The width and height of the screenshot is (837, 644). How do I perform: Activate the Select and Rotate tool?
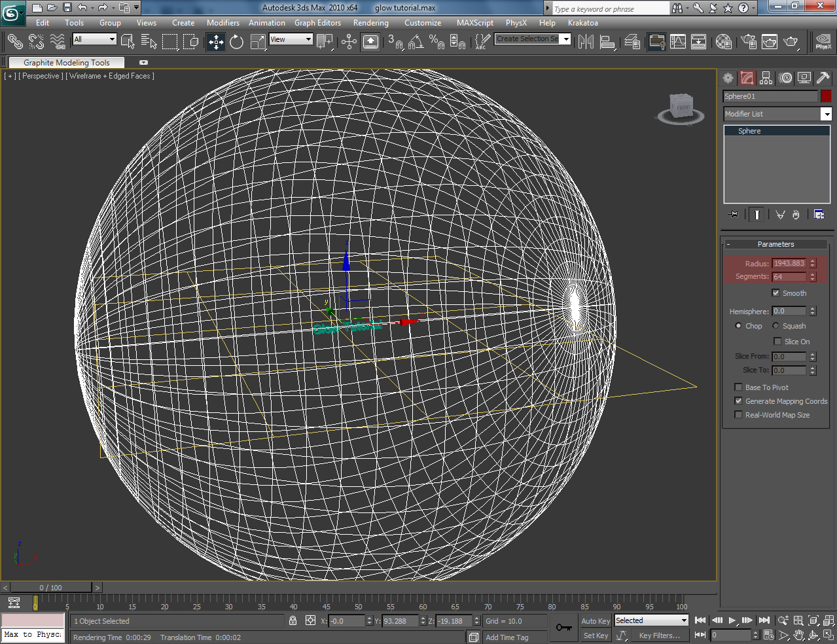236,42
